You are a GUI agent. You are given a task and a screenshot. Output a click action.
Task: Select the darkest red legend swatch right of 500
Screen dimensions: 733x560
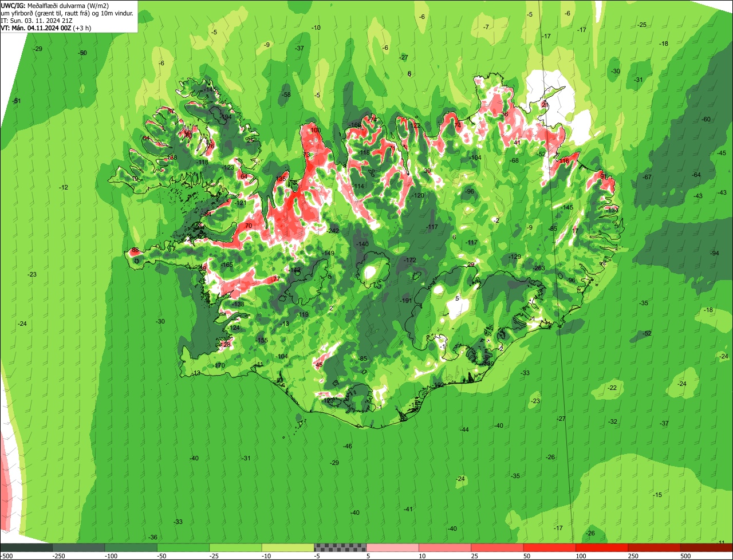(707, 547)
